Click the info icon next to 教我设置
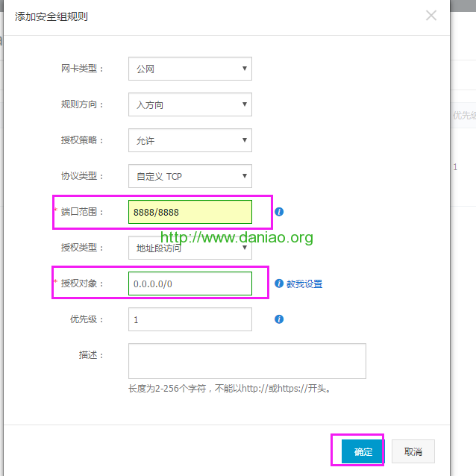The height and width of the screenshot is (476, 476). [279, 284]
